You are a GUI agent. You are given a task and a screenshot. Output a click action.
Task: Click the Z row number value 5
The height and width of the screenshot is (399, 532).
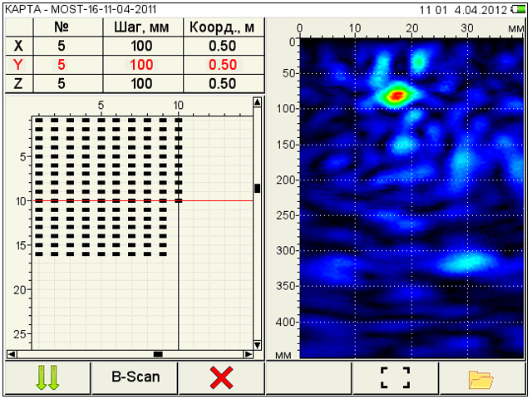click(x=62, y=83)
